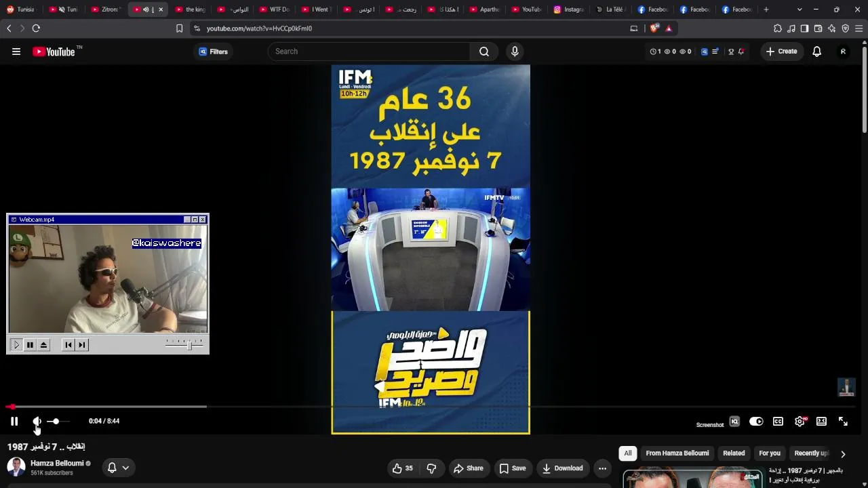868x488 pixels.
Task: Open the Create menu
Action: (x=781, y=52)
